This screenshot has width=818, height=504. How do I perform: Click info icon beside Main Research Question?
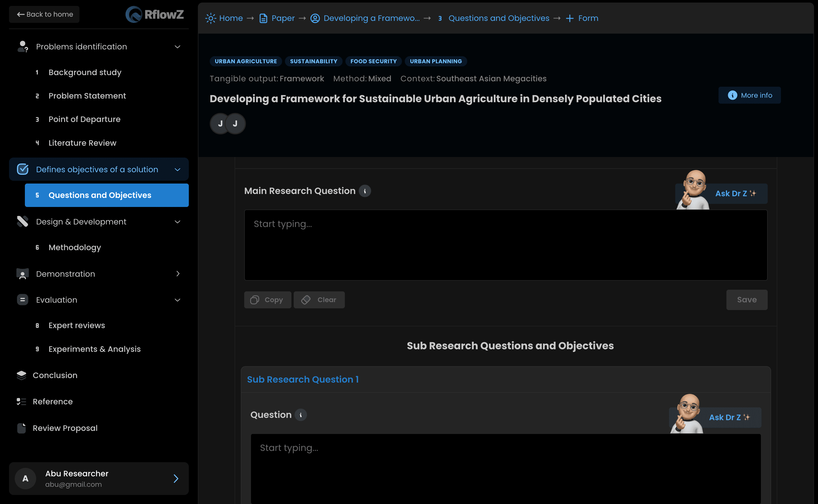point(365,191)
